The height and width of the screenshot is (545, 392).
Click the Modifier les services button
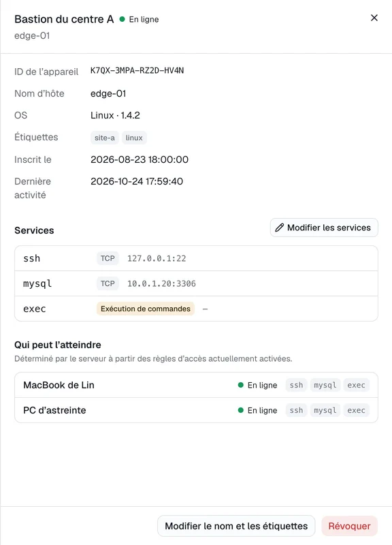tap(324, 228)
